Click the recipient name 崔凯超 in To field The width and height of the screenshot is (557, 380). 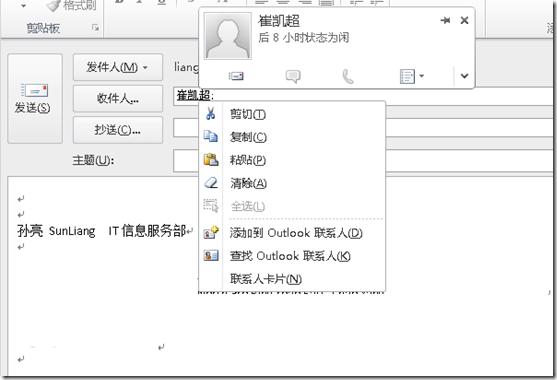[x=194, y=96]
